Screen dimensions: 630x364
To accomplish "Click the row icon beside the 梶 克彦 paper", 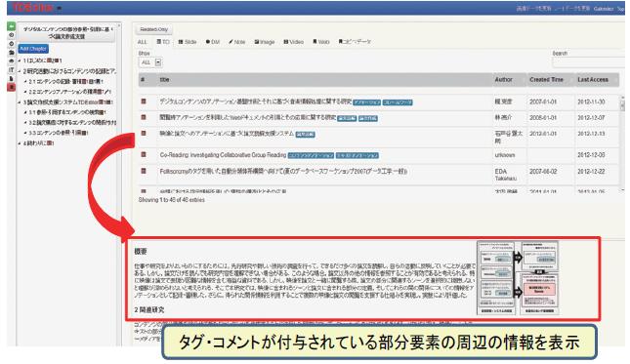I will coord(144,101).
